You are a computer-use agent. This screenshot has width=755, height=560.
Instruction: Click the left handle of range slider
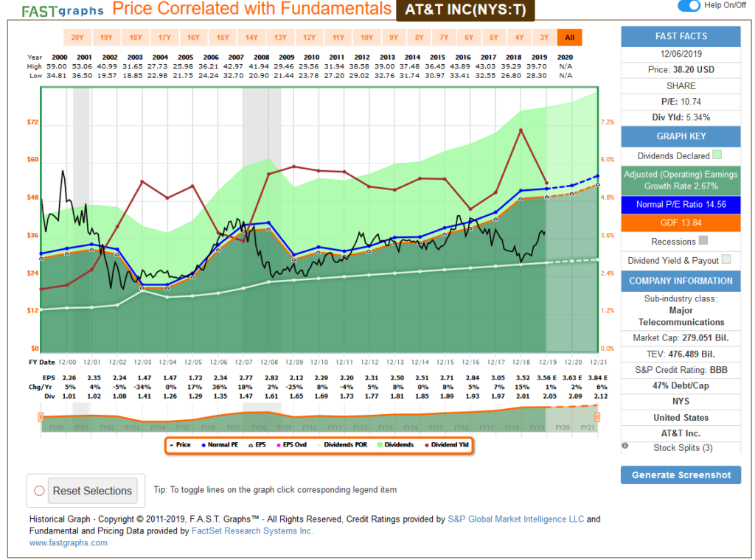pos(41,417)
